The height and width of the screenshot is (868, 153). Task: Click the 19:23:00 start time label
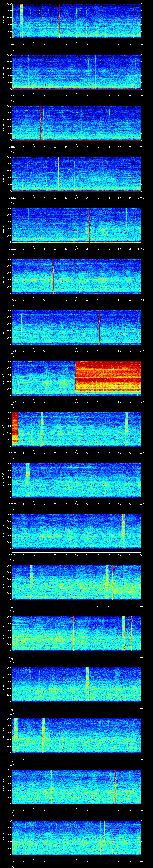pyautogui.click(x=12, y=402)
